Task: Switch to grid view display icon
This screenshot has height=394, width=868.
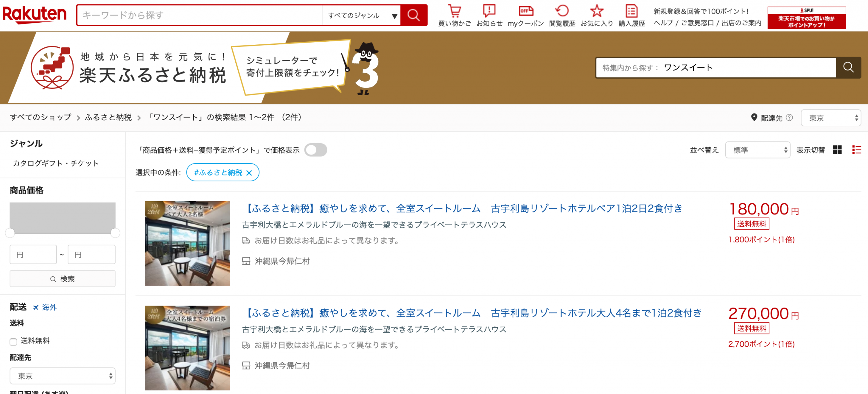Action: click(837, 150)
